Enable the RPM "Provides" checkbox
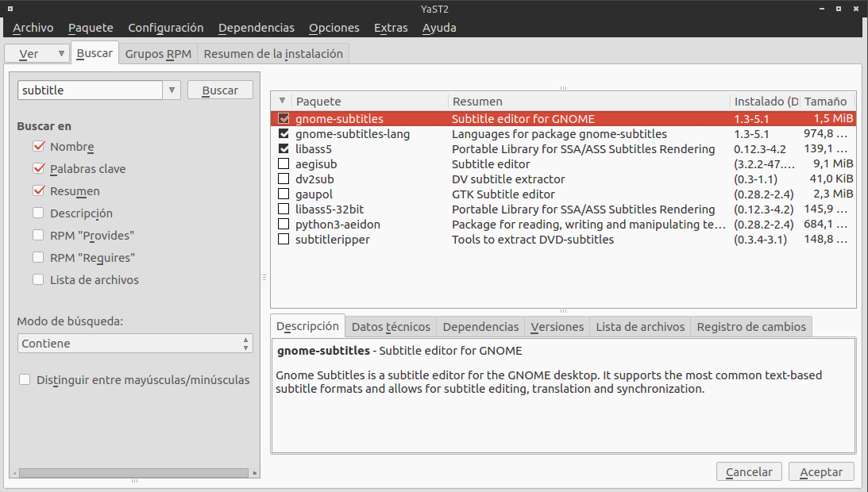Viewport: 868px width, 492px height. pos(37,235)
